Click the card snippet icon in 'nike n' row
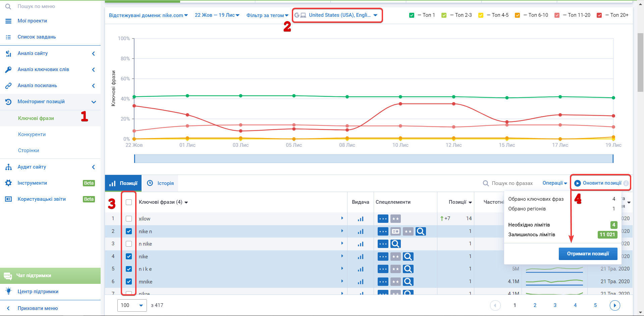Image resolution: width=644 pixels, height=316 pixels. tap(395, 231)
